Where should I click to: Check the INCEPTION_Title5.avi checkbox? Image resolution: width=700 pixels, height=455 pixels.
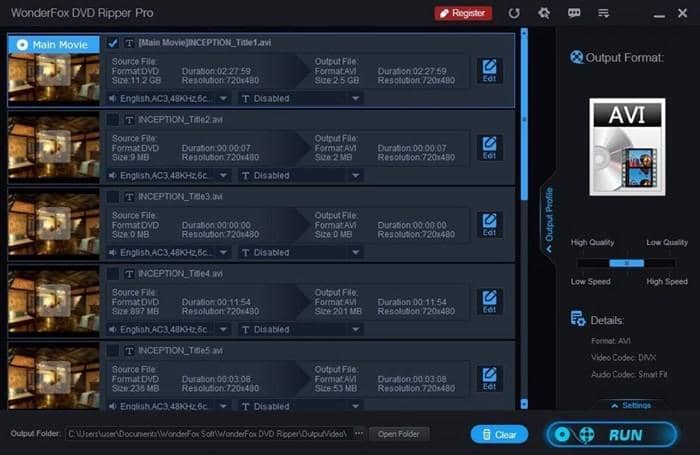(x=113, y=351)
